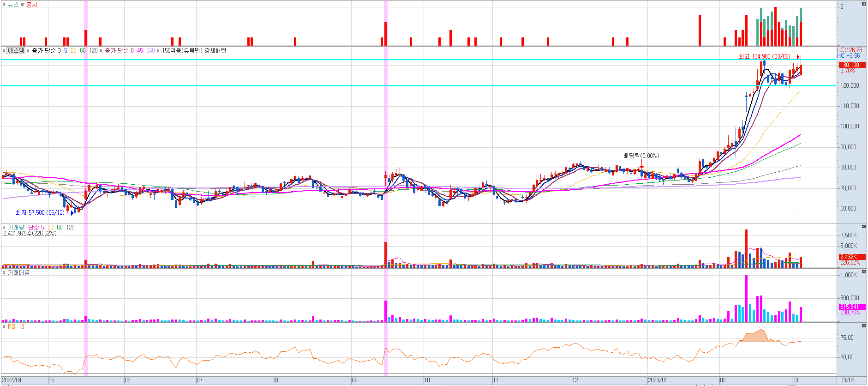This screenshot has height=386, width=868.
Task: Close the 거래대금 panel with X icon
Action: coord(864,271)
